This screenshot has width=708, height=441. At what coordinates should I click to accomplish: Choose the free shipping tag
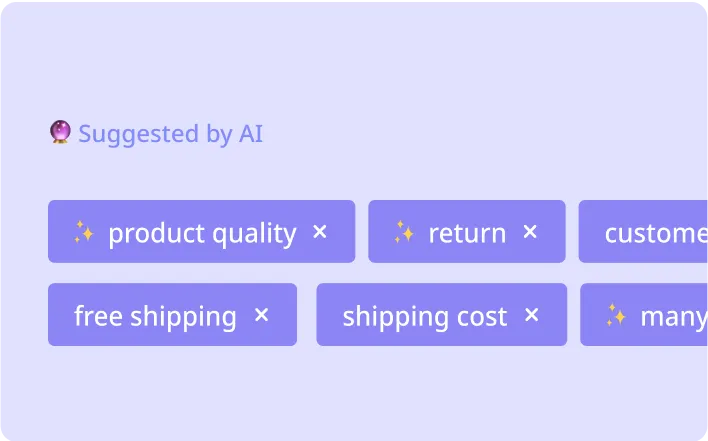click(155, 316)
